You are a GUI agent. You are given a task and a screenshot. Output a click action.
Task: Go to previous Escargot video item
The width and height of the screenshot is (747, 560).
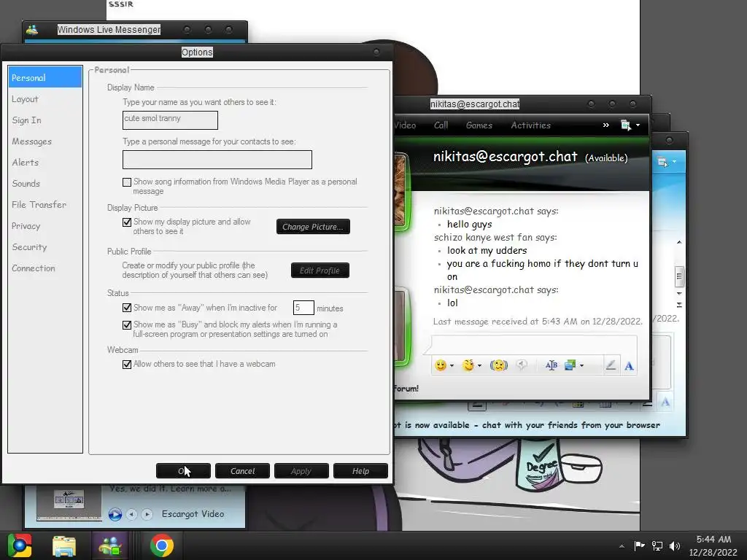tap(132, 514)
